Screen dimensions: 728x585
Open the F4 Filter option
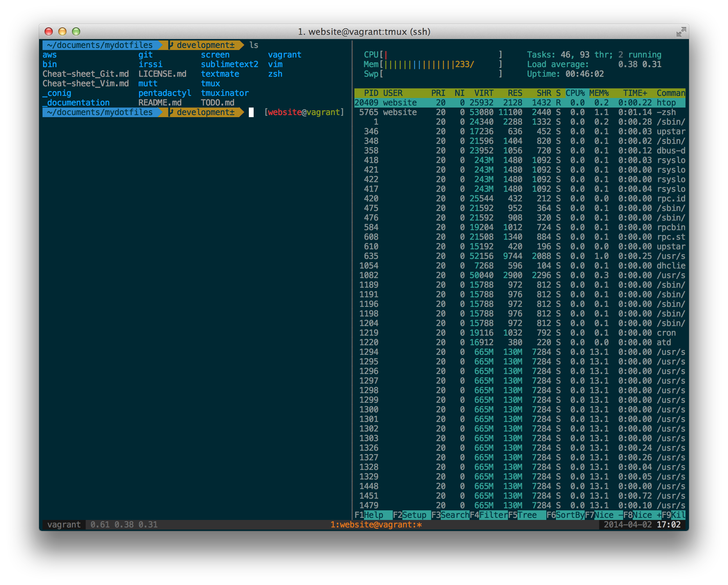(x=488, y=515)
